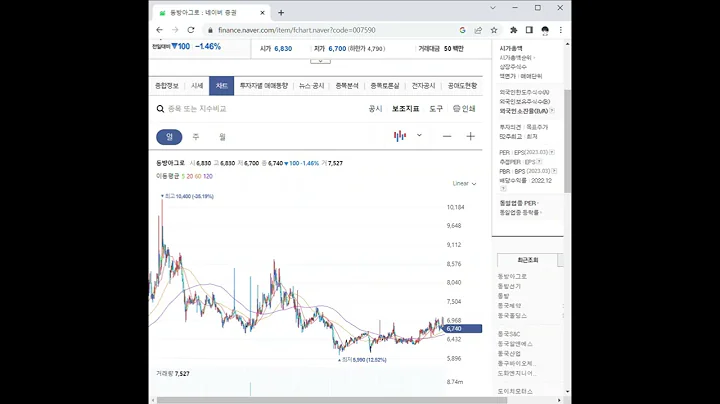This screenshot has width=720, height=404.
Task: Click the info icon next to EPS(2023.03)
Action: [x=552, y=152]
